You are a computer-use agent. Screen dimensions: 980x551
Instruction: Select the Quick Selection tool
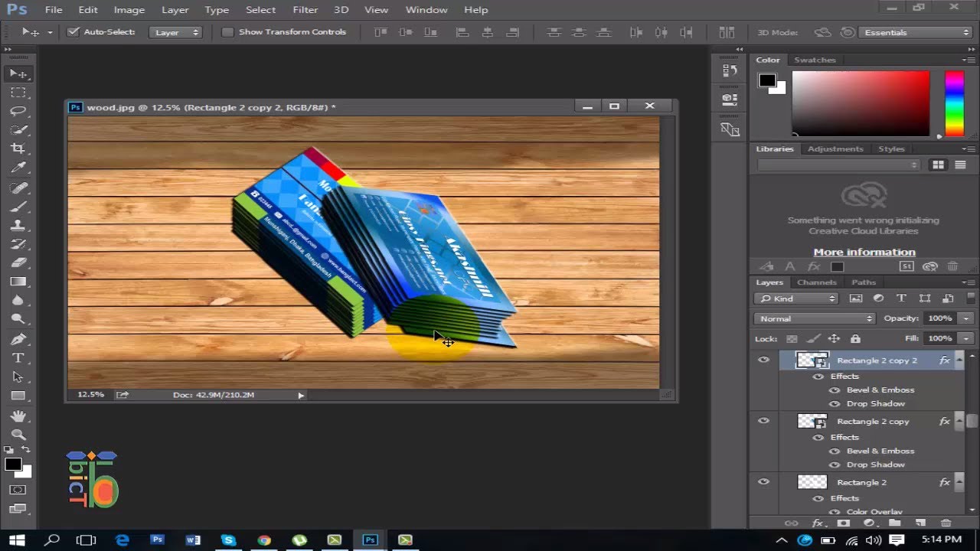click(x=18, y=130)
